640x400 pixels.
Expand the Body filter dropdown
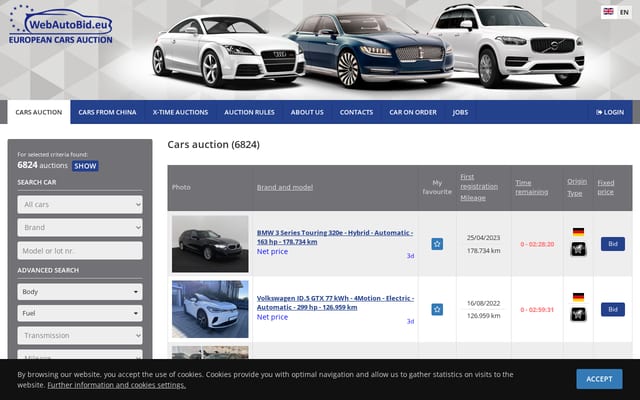[x=80, y=292]
